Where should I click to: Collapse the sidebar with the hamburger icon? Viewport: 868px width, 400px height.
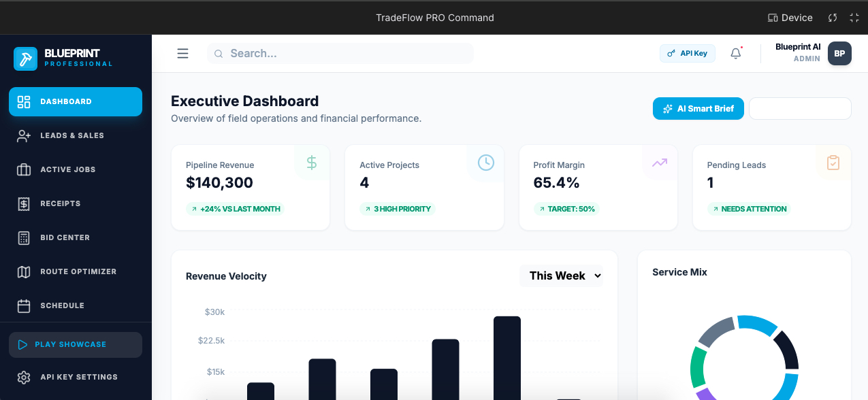click(182, 53)
